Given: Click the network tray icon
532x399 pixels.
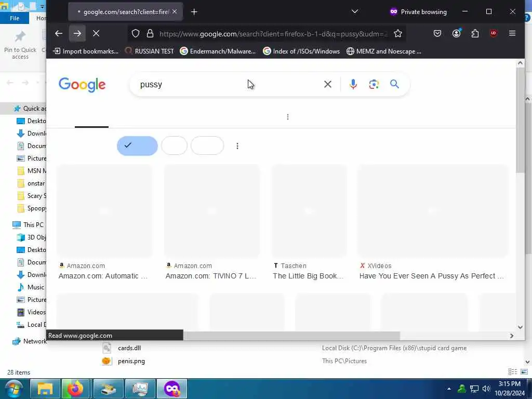Looking at the screenshot, I should click(x=474, y=389).
